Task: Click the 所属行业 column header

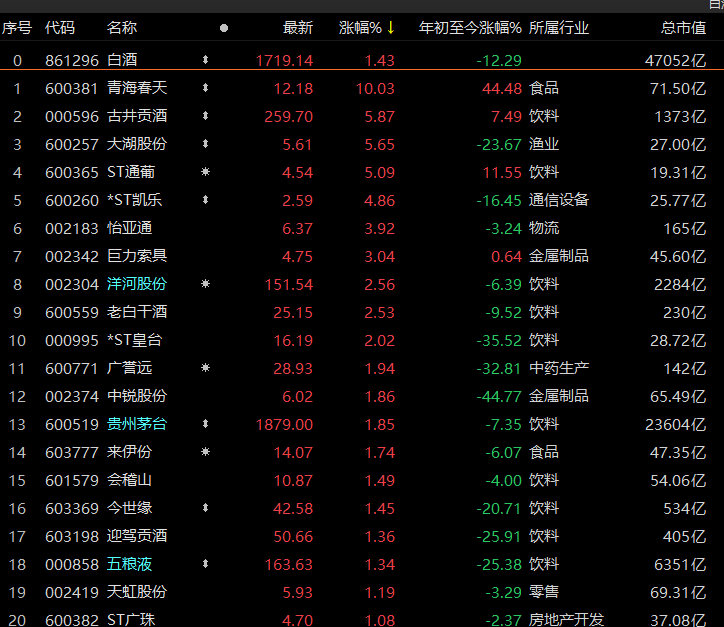Action: pyautogui.click(x=558, y=28)
